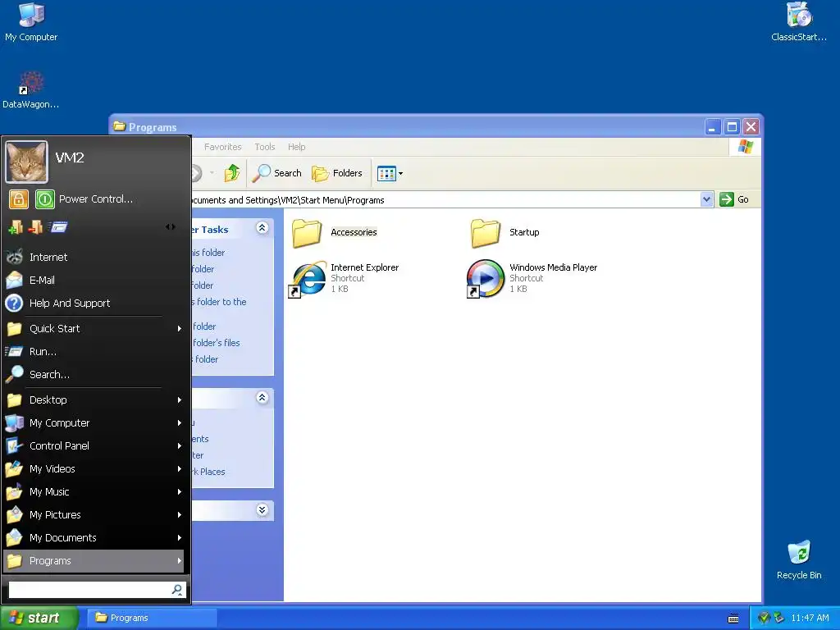This screenshot has height=630, width=840.
Task: Expand Quick Start submenu arrow
Action: [x=180, y=328]
